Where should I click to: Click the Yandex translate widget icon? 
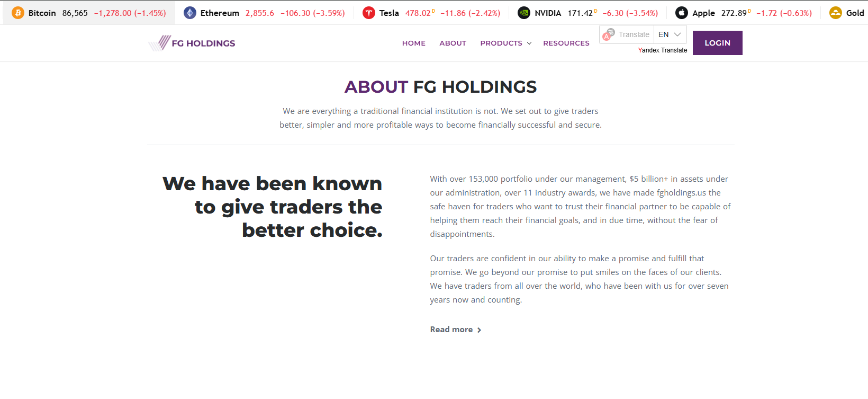[609, 34]
